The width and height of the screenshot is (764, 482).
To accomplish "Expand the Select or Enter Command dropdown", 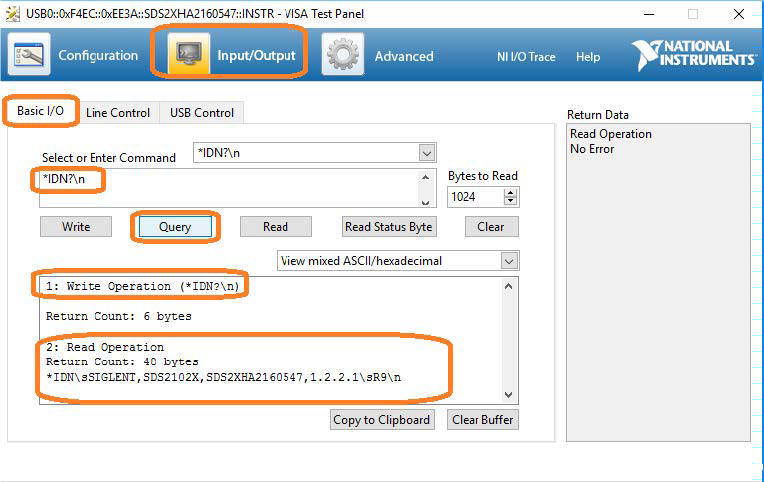I will [427, 153].
